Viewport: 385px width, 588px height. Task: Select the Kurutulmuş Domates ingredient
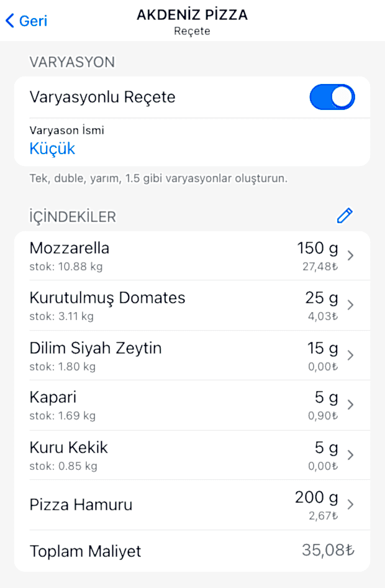pyautogui.click(x=107, y=298)
